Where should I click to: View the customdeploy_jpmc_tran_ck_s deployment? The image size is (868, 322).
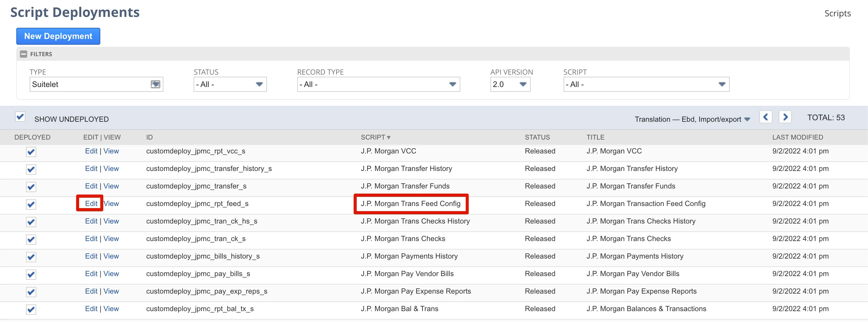[x=111, y=239]
